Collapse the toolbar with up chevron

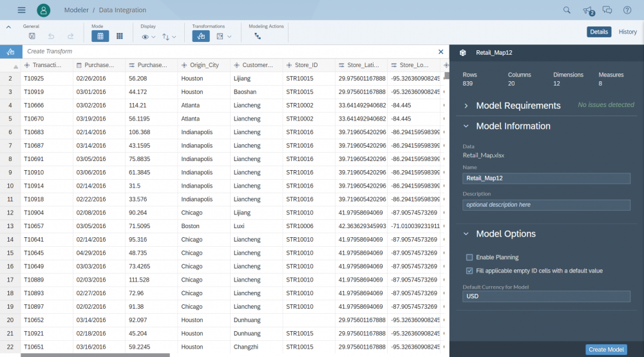click(x=8, y=27)
